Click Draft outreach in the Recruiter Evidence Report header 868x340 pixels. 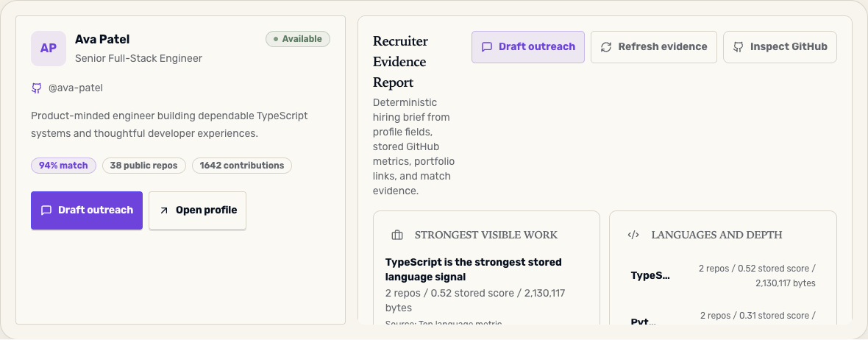pyautogui.click(x=528, y=47)
